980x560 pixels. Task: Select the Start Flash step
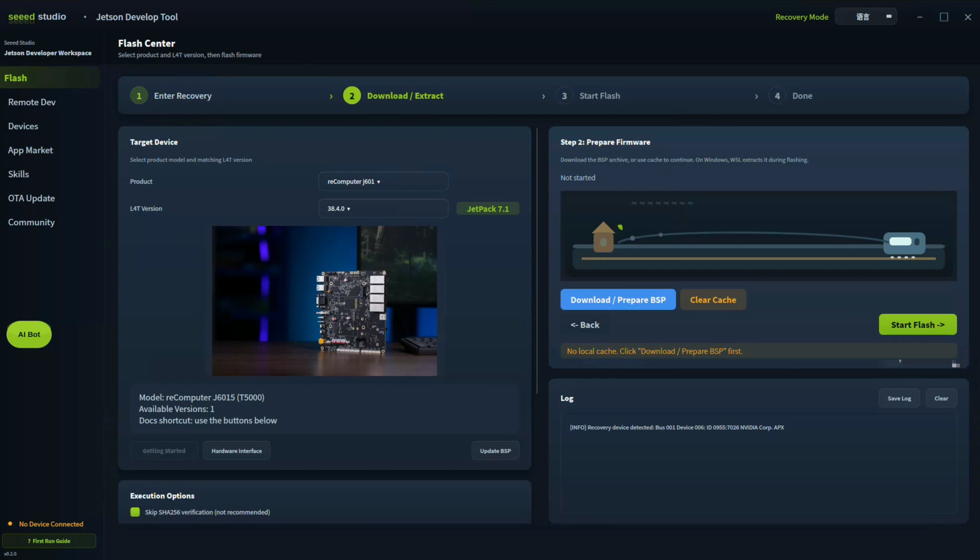[x=599, y=96]
